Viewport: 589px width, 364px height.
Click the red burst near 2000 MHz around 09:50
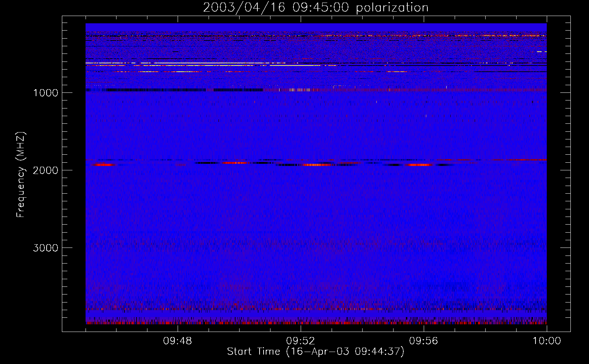(235, 163)
